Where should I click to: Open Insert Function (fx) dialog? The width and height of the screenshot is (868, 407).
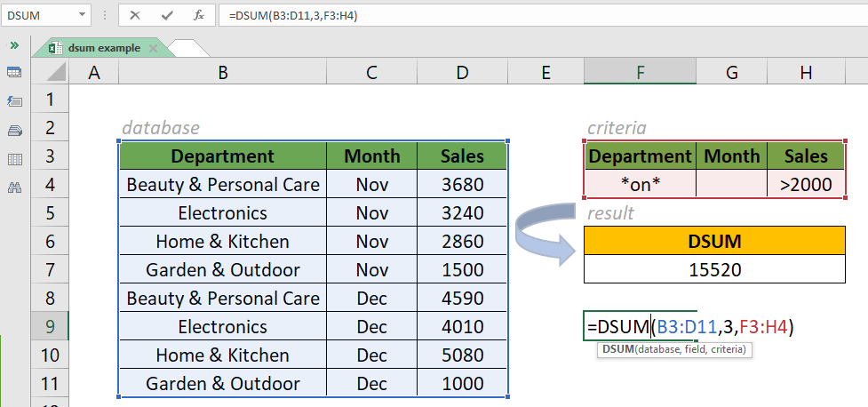tap(199, 15)
